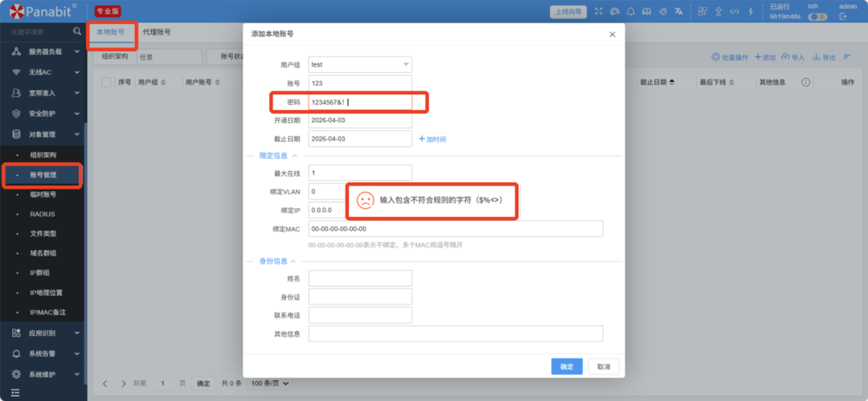Open 文件类型 in the sidebar
868x401 pixels.
click(x=43, y=234)
